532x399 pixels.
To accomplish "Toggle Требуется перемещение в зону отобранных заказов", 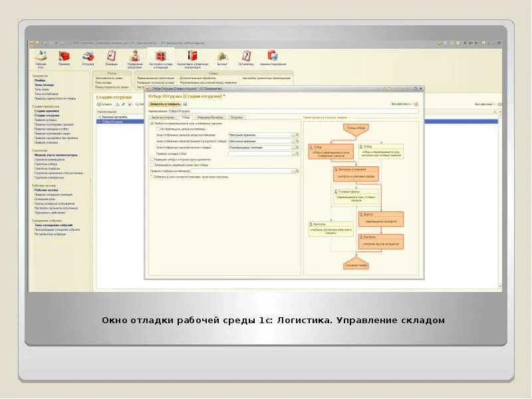I will [152, 124].
